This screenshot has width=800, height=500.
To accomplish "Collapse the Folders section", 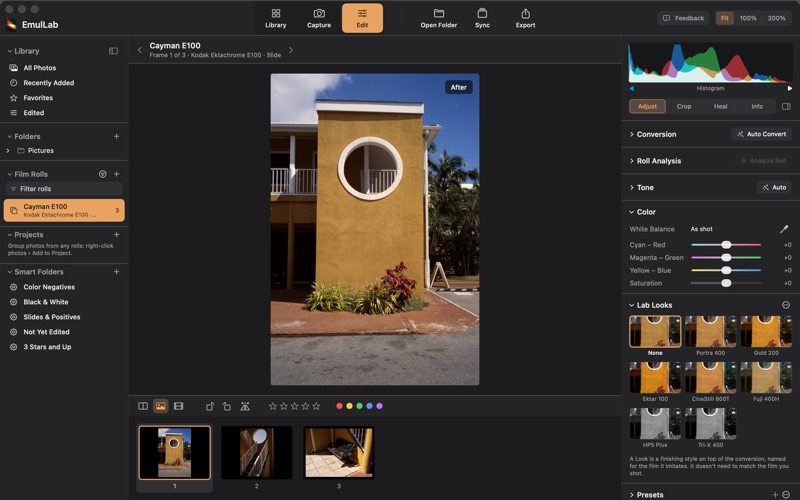I will [9, 136].
